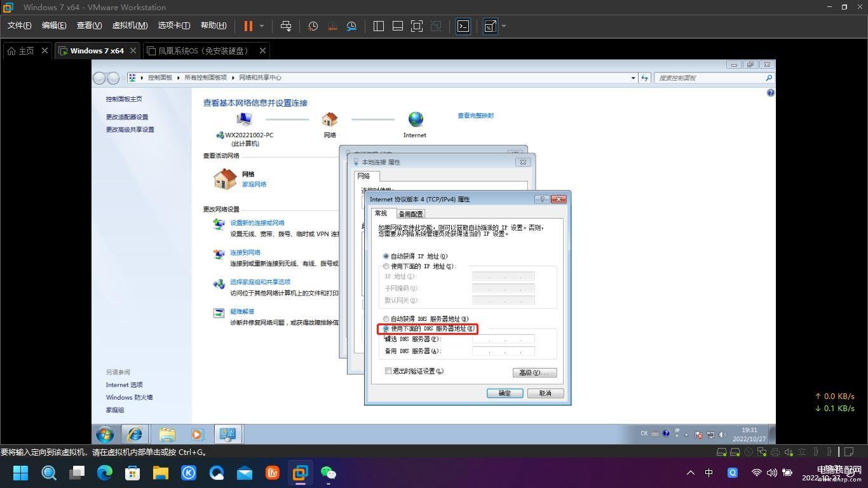Expand breadcrumb arrow after 所有控制面板项
This screenshot has width=868, height=488.
pos(233,78)
